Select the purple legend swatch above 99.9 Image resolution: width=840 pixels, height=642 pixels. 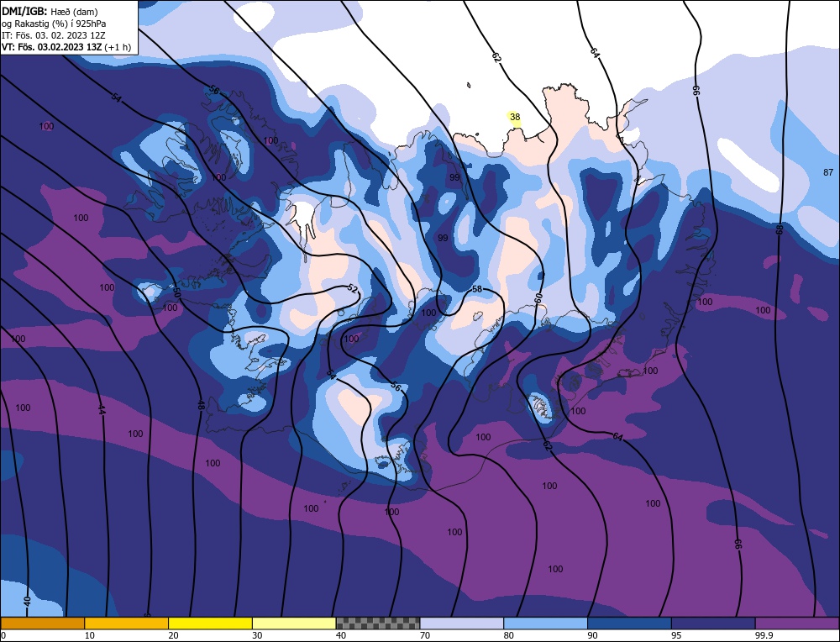pyautogui.click(x=797, y=624)
